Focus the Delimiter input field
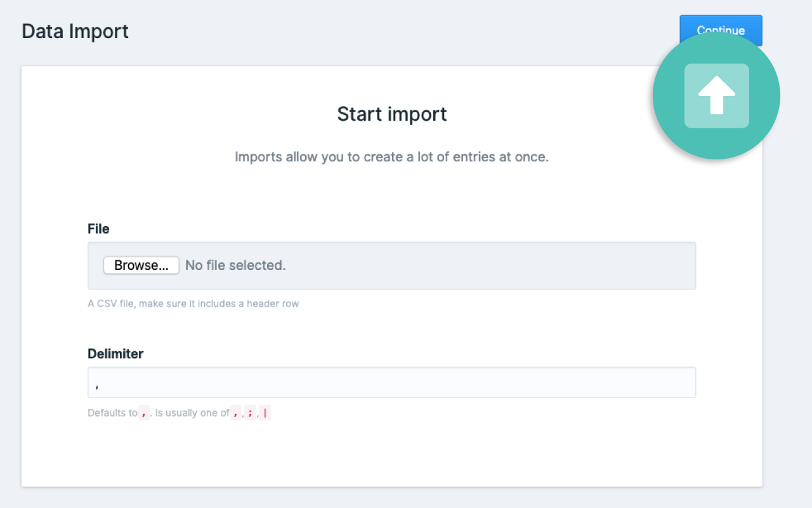This screenshot has height=508, width=812. (x=391, y=382)
